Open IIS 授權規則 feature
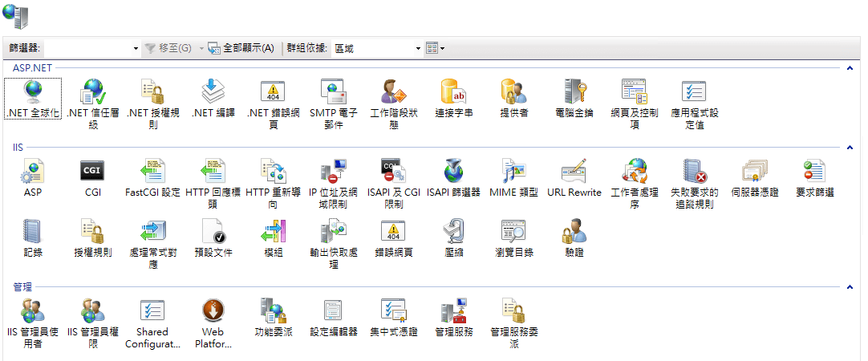This screenshot has height=361, width=868. tap(93, 238)
